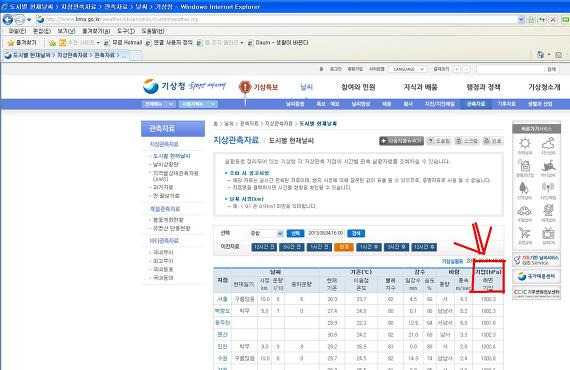Expand the 전체메뉴 dropdown in blue bar
This screenshot has height=370, width=570.
click(158, 104)
